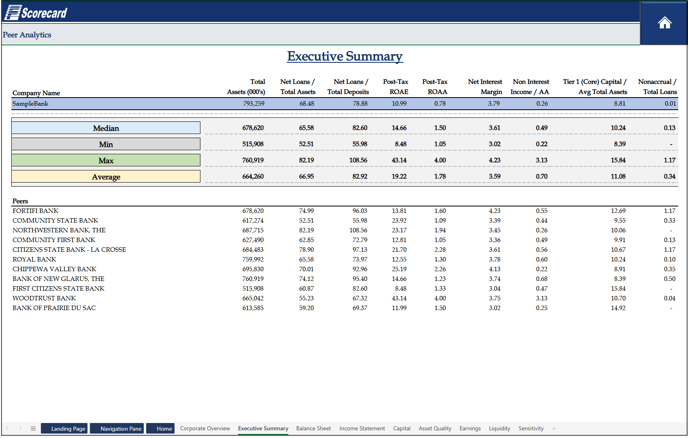
Task: Open the Corporate Overview tab
Action: (x=205, y=428)
